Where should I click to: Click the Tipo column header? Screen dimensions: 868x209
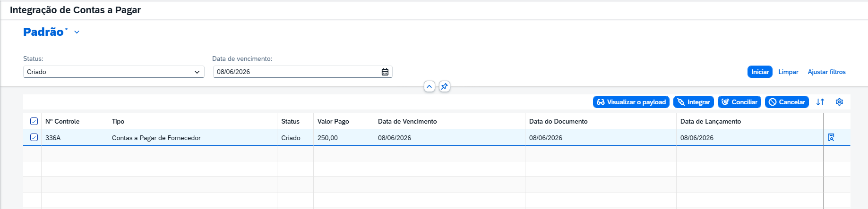pyautogui.click(x=192, y=121)
